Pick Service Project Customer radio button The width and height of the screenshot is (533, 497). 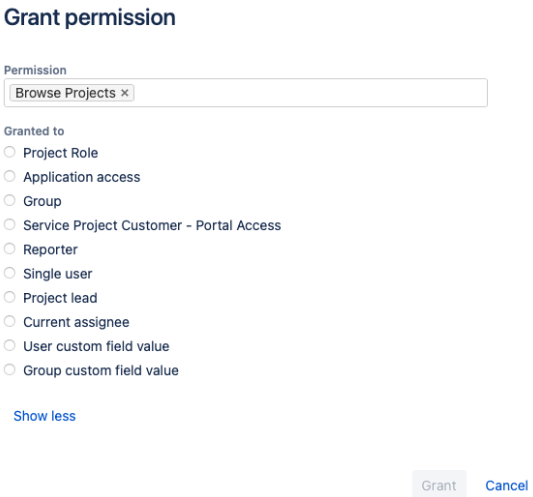(10, 224)
